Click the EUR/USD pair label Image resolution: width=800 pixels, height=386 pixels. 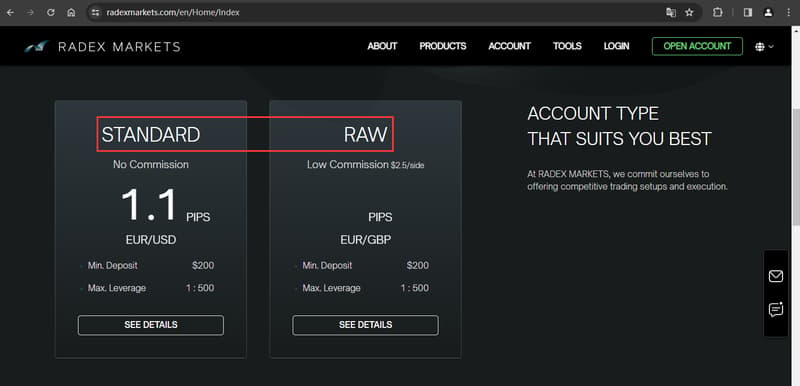click(151, 240)
